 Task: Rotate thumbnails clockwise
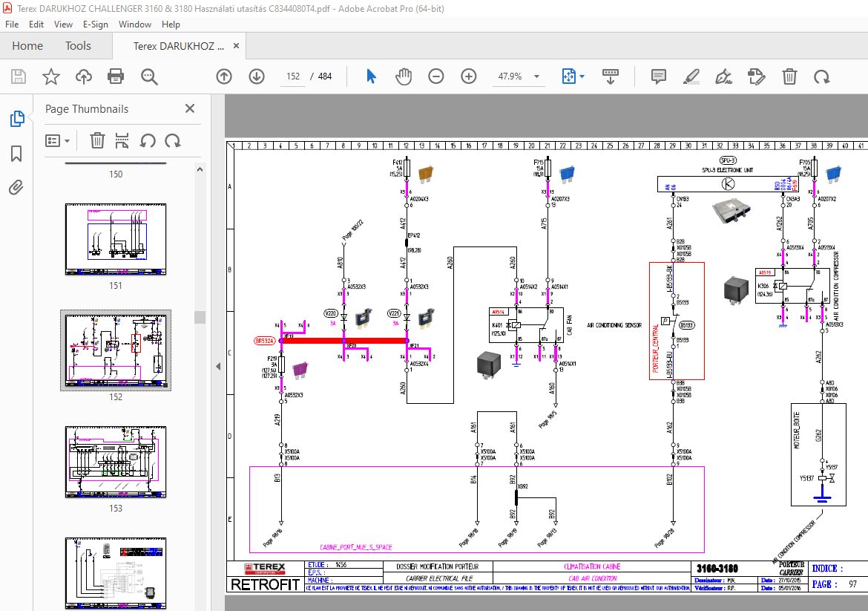[x=173, y=141]
